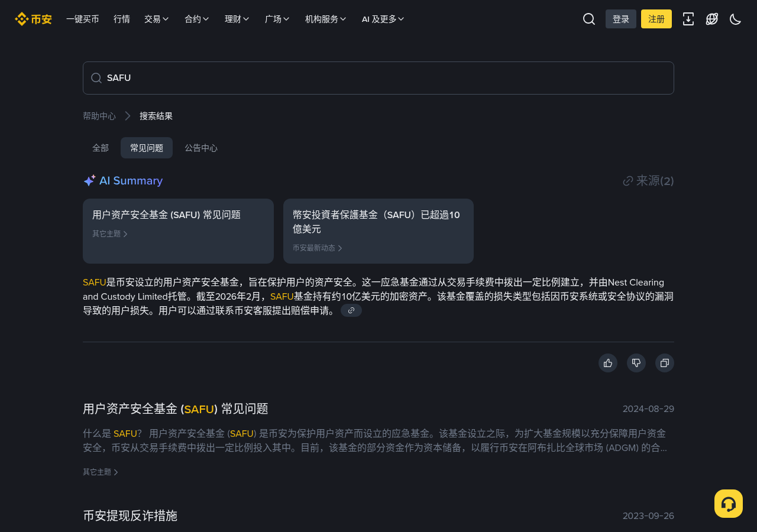Viewport: 757px width, 532px height.
Task: Expand the AI 及更多 dropdown menu
Action: pyautogui.click(x=383, y=19)
